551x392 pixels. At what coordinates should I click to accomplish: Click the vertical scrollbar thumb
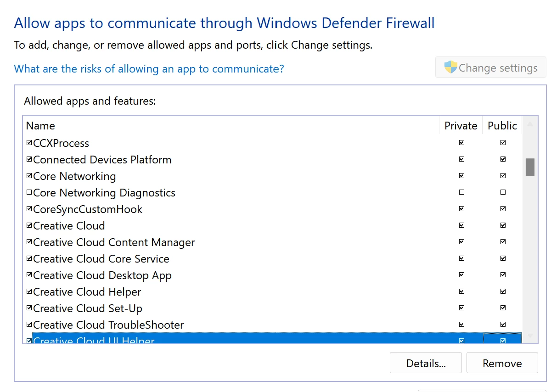coord(530,167)
